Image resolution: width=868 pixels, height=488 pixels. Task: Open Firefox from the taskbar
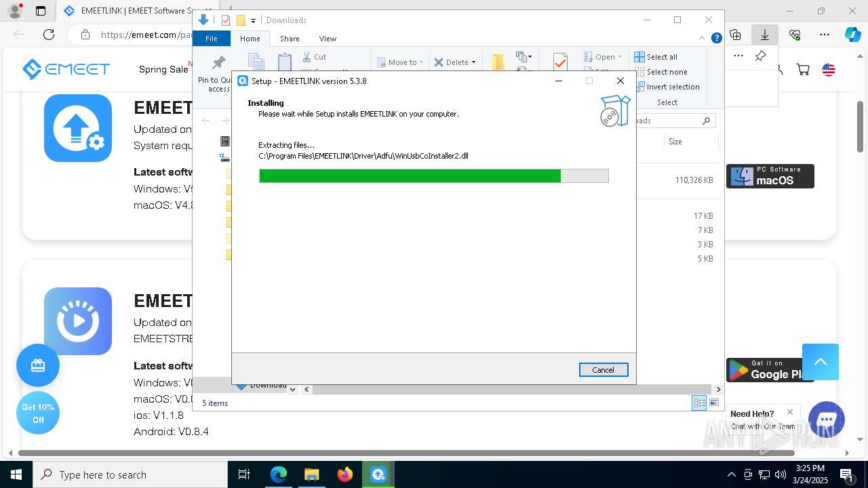[344, 474]
